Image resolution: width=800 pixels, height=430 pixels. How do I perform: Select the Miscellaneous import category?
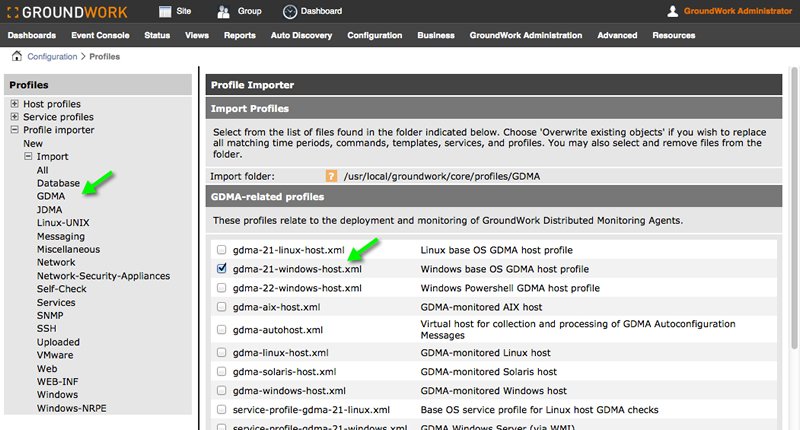(x=68, y=249)
